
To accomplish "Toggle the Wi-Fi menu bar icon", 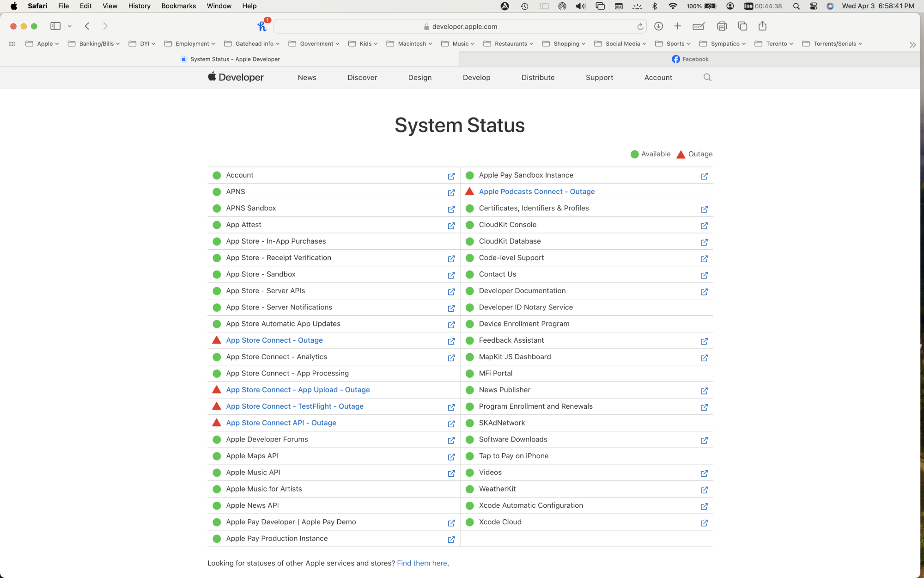I will tap(673, 6).
